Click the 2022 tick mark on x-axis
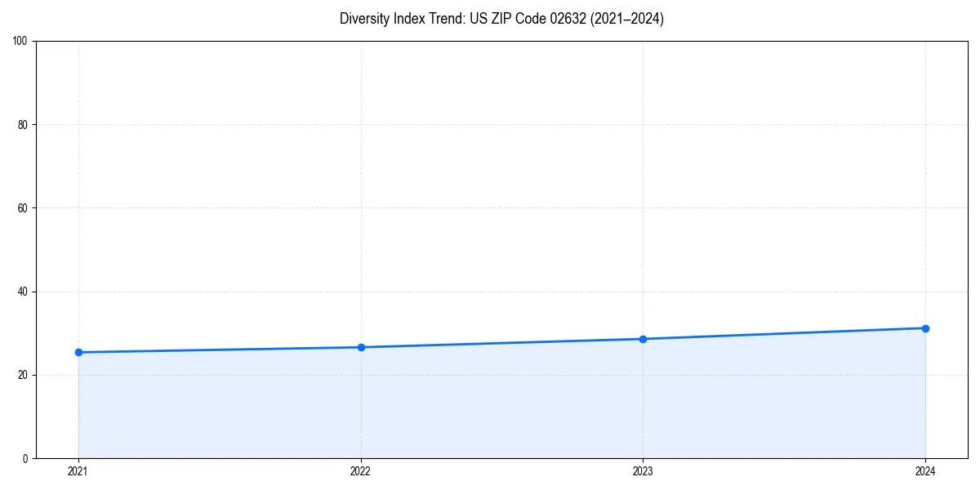 pyautogui.click(x=360, y=460)
